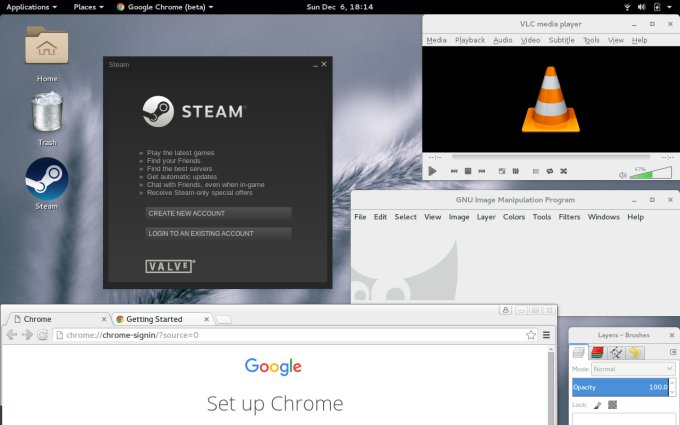Switch to the Getting Started tab

pos(163,319)
